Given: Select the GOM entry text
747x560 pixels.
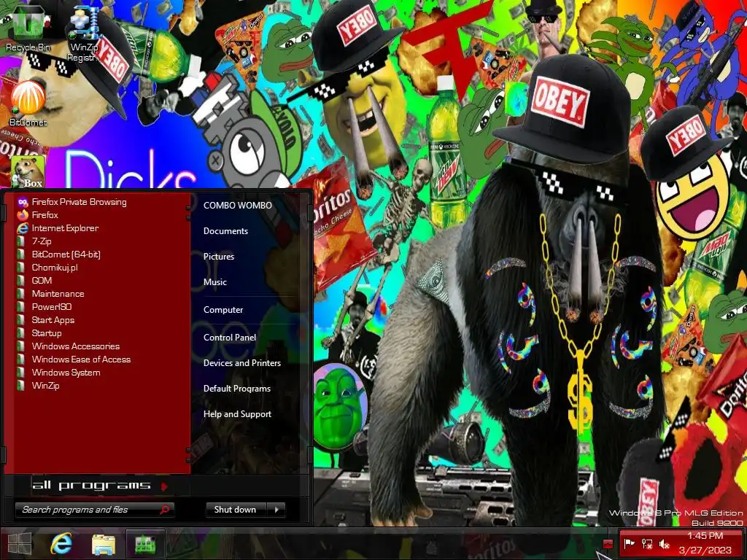Looking at the screenshot, I should [x=42, y=281].
